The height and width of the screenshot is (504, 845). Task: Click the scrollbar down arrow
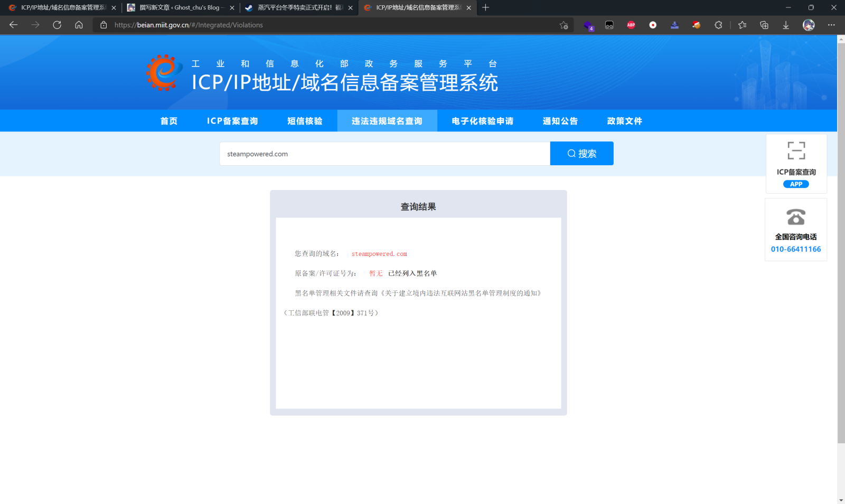[x=841, y=500]
